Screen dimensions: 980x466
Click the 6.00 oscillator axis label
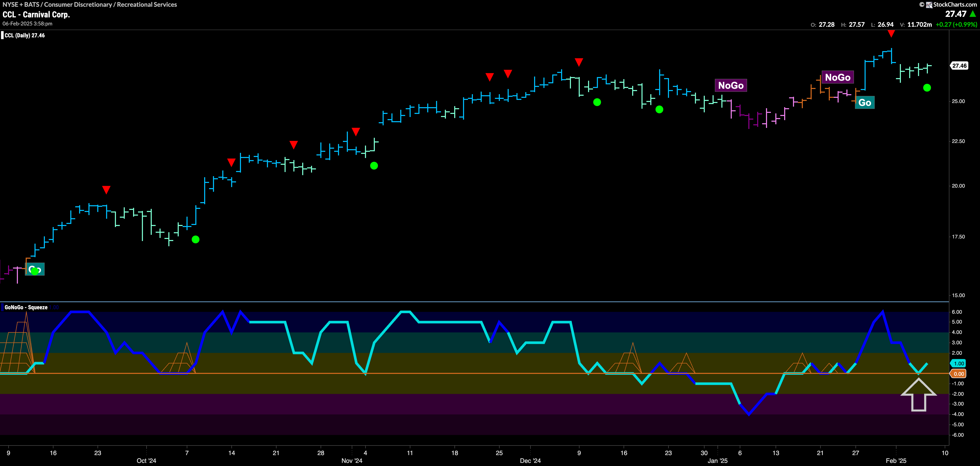click(x=957, y=312)
